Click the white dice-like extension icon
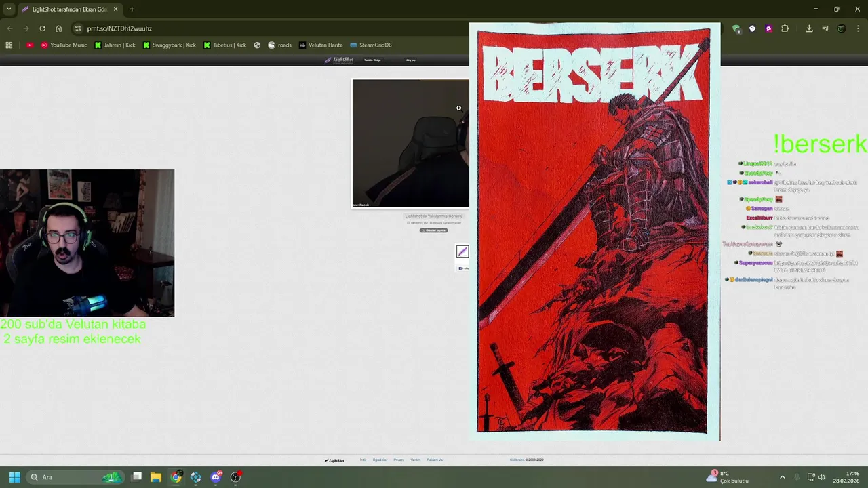Viewport: 868px width, 488px height. point(752,28)
